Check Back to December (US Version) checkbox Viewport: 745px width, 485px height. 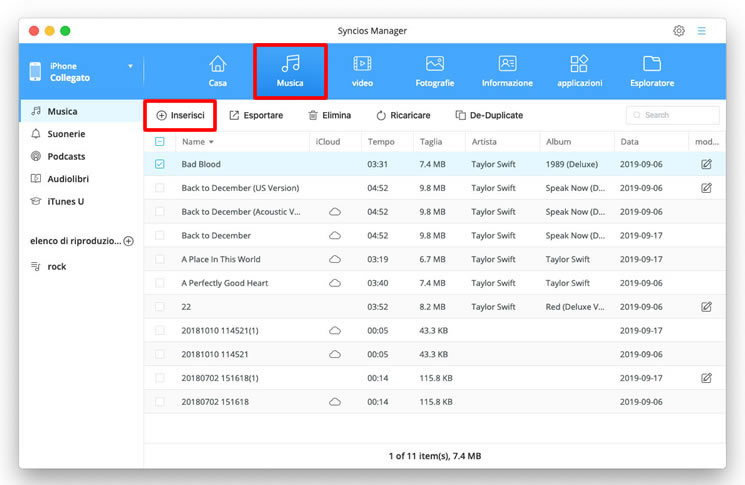pos(160,188)
